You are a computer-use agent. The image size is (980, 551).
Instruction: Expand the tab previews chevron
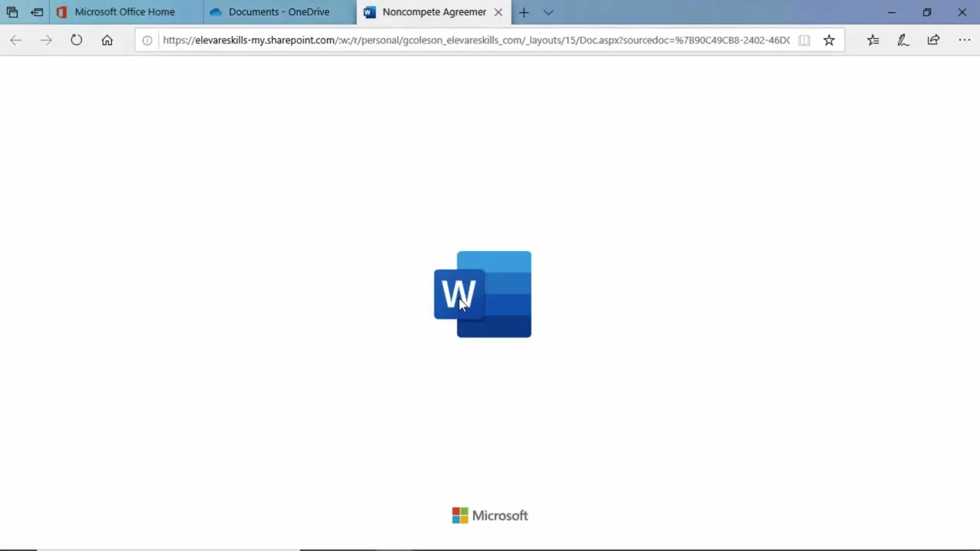tap(548, 12)
